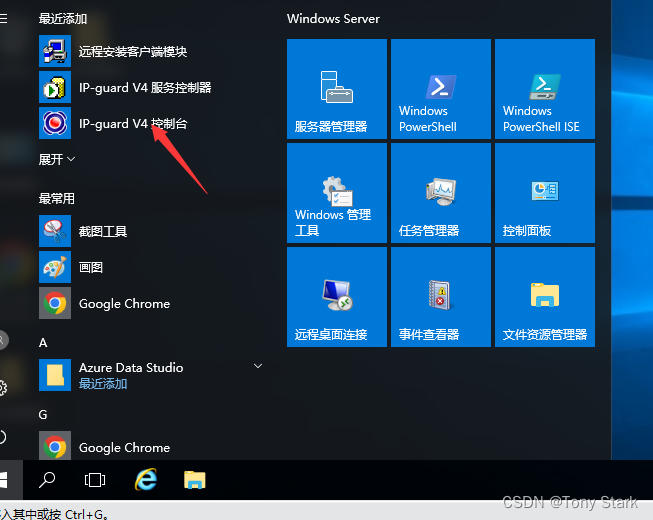Screen dimensions: 653x520
Task: Open 文件资源管理器 tile
Action: click(x=545, y=297)
